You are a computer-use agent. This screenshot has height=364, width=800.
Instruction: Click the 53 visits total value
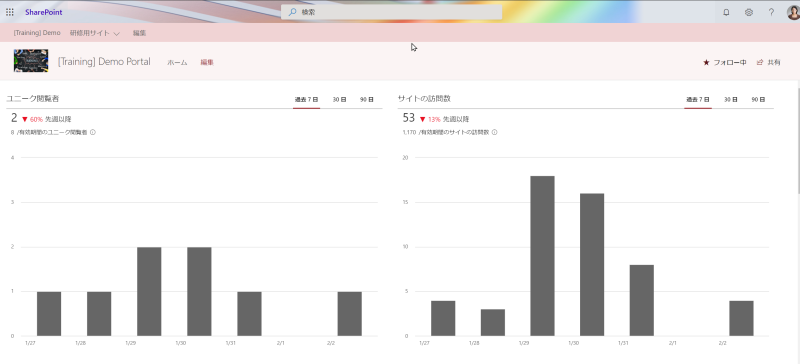tap(409, 118)
